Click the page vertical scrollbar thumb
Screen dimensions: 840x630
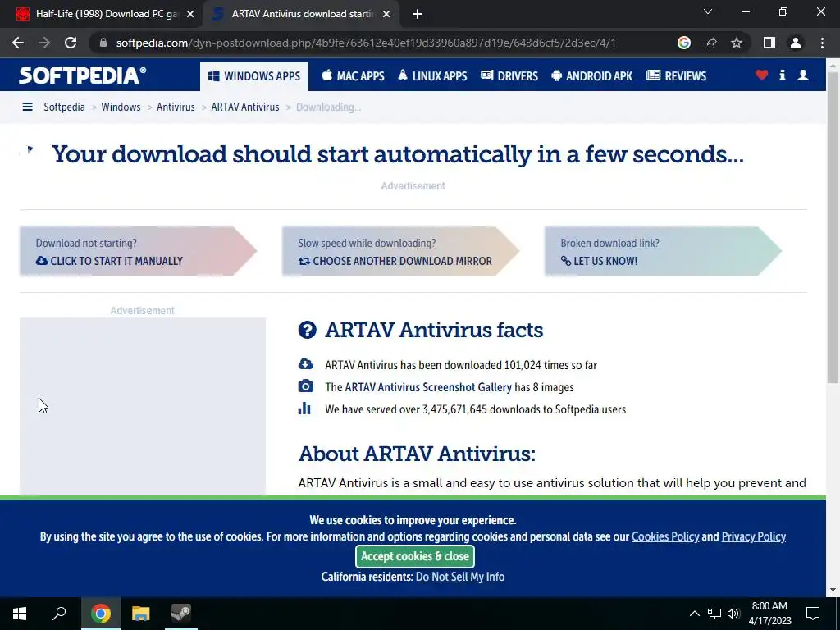833,228
